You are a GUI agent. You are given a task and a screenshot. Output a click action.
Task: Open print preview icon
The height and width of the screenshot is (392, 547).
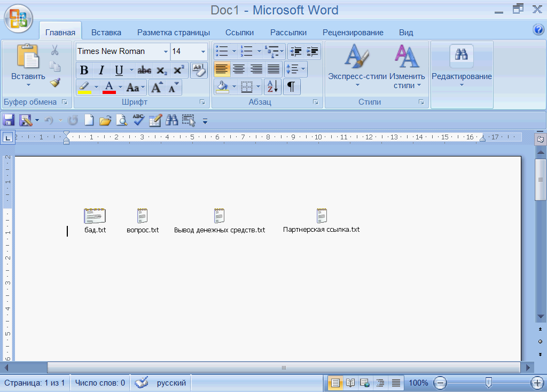pyautogui.click(x=121, y=120)
